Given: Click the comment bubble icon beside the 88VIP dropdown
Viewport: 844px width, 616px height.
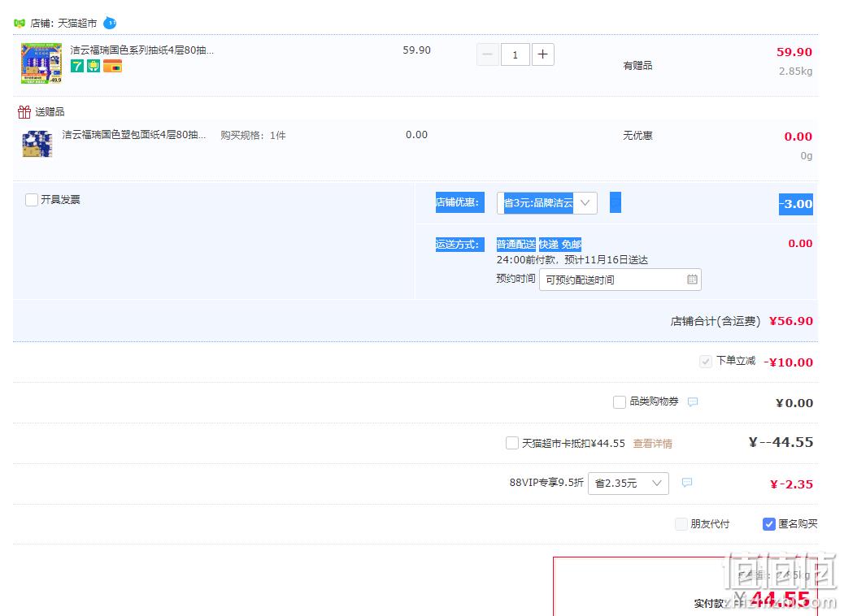Looking at the screenshot, I should pos(687,483).
